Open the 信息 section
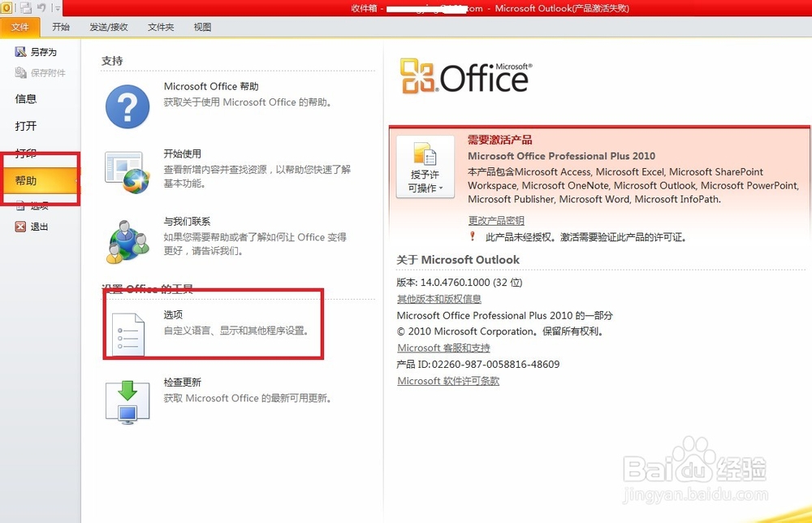The height and width of the screenshot is (523, 812). [26, 98]
